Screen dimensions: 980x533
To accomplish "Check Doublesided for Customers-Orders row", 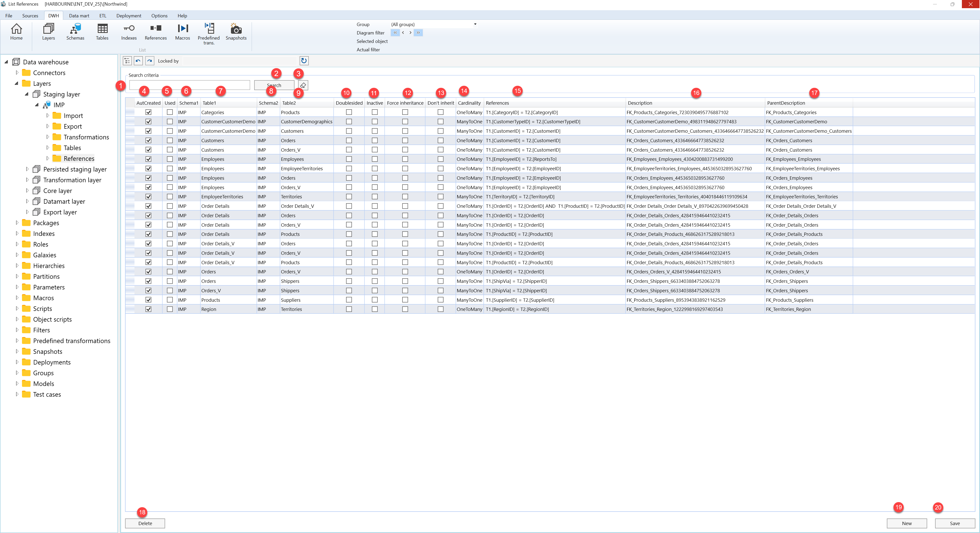I will coord(349,140).
